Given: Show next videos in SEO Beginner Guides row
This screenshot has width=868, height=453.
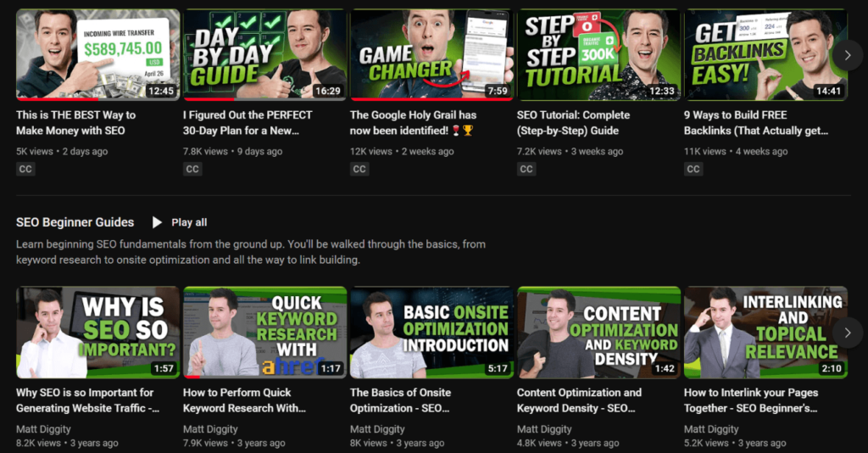Looking at the screenshot, I should click(x=848, y=333).
